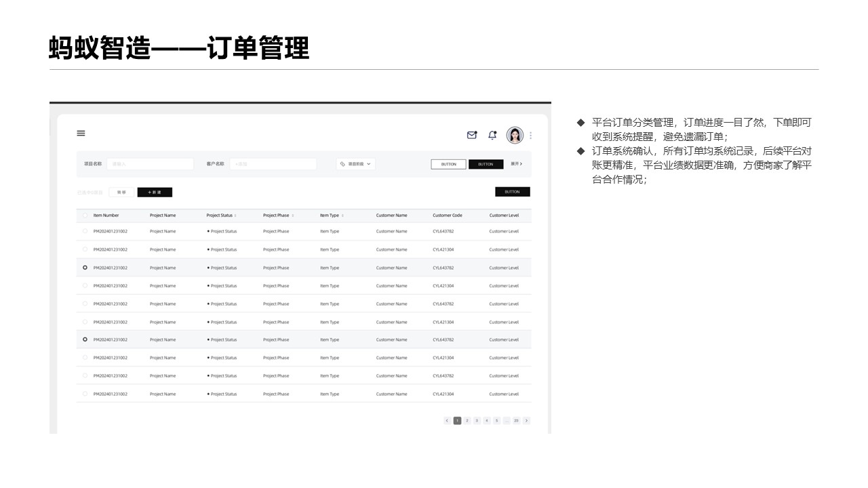Click the Customer Name column header
This screenshot has width=868, height=488.
pyautogui.click(x=392, y=216)
